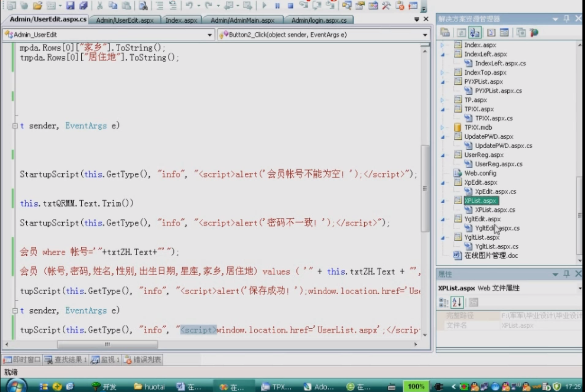The width and height of the screenshot is (585, 392).
Task: Open the 错误列表 bottom tab
Action: click(143, 360)
